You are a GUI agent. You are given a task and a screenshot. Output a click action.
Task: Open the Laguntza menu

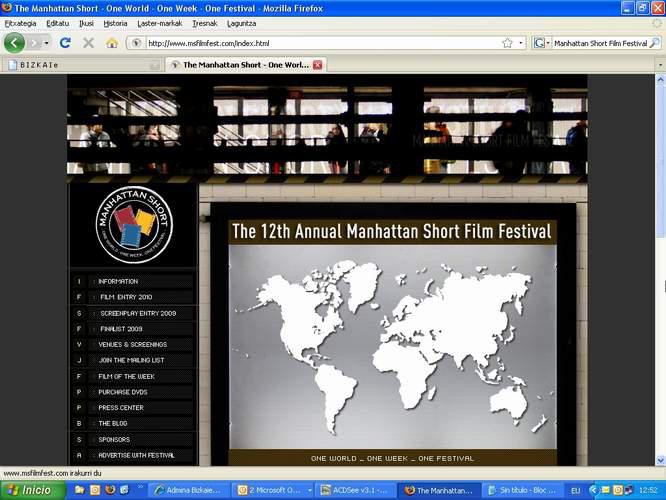click(x=241, y=23)
